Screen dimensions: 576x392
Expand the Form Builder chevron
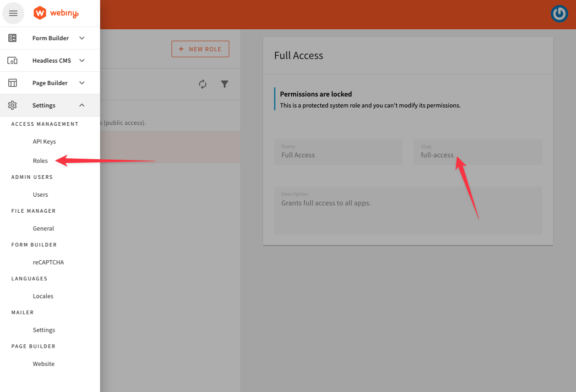click(x=82, y=38)
